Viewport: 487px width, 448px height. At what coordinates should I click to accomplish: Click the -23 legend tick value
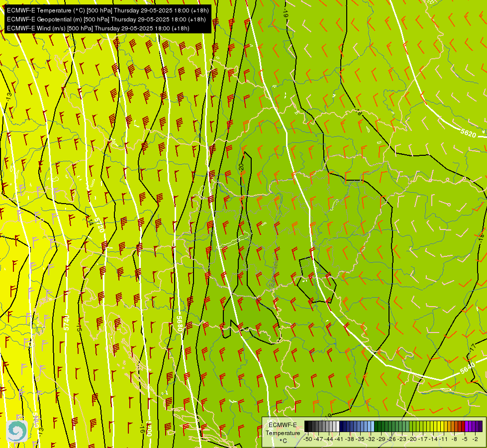pyautogui.click(x=402, y=439)
